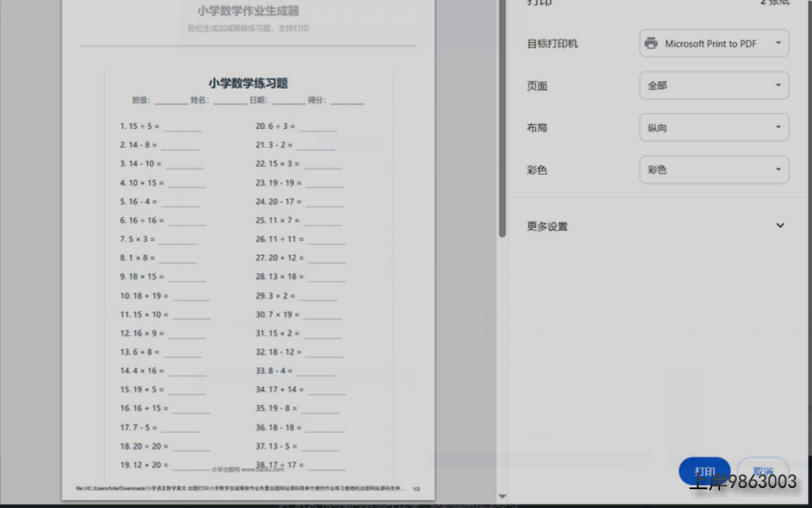
Task: Click the answer blank for question 20
Action: pyautogui.click(x=317, y=127)
